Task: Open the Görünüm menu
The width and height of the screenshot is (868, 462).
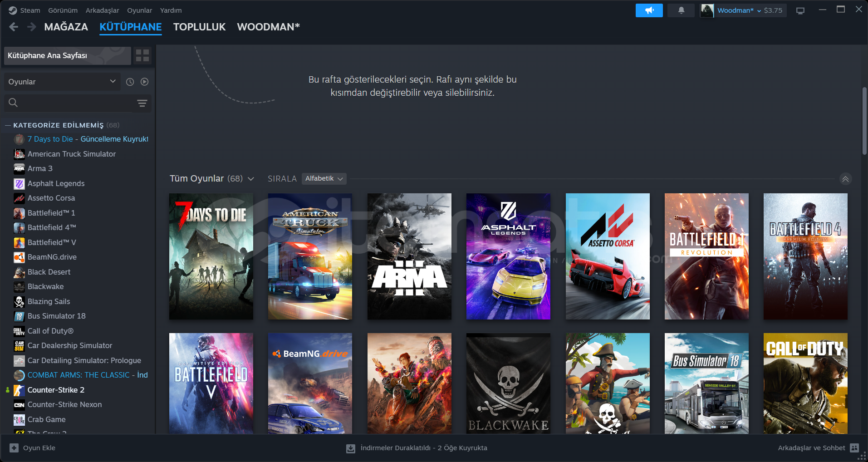Action: (x=63, y=10)
